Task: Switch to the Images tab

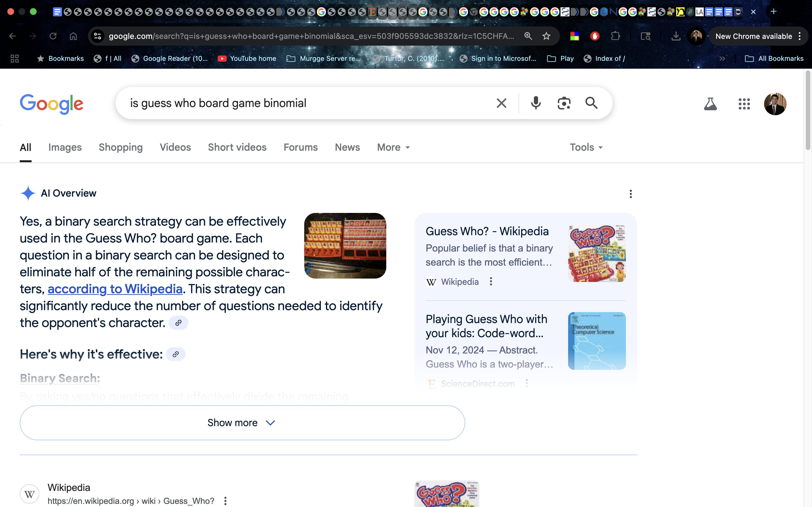Action: pyautogui.click(x=65, y=147)
